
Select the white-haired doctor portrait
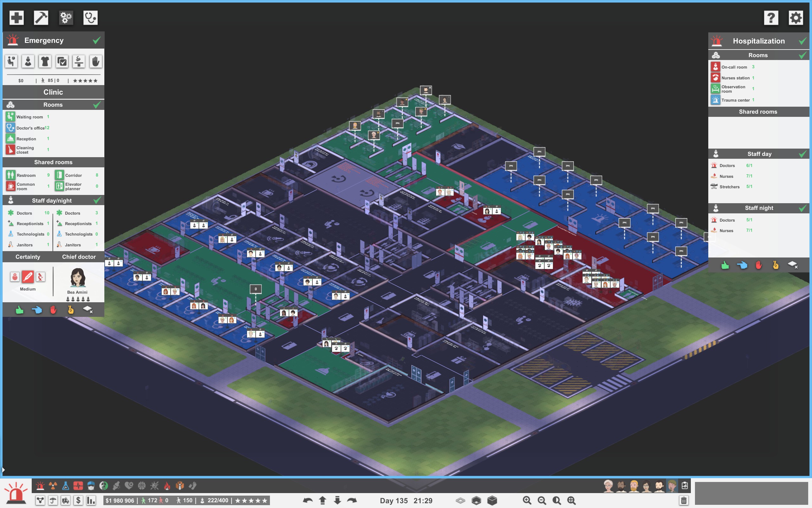[x=608, y=486]
